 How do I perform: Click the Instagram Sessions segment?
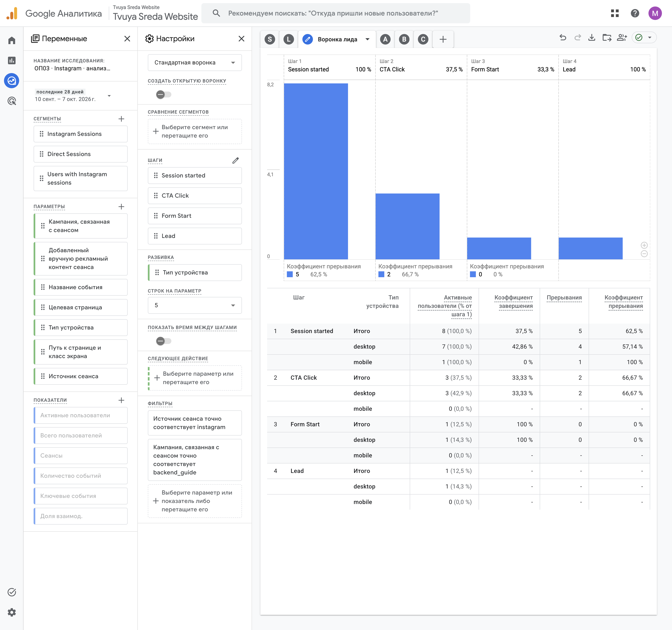[80, 134]
